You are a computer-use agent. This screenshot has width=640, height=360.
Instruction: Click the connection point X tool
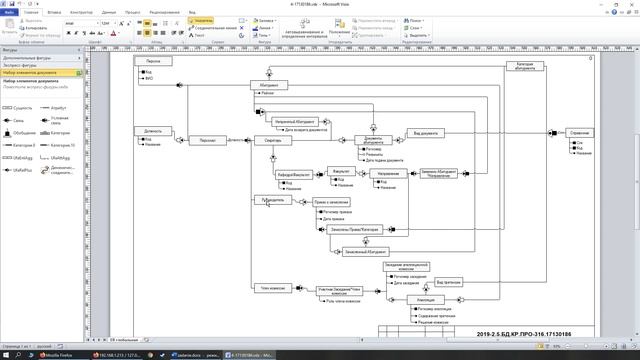241,28
